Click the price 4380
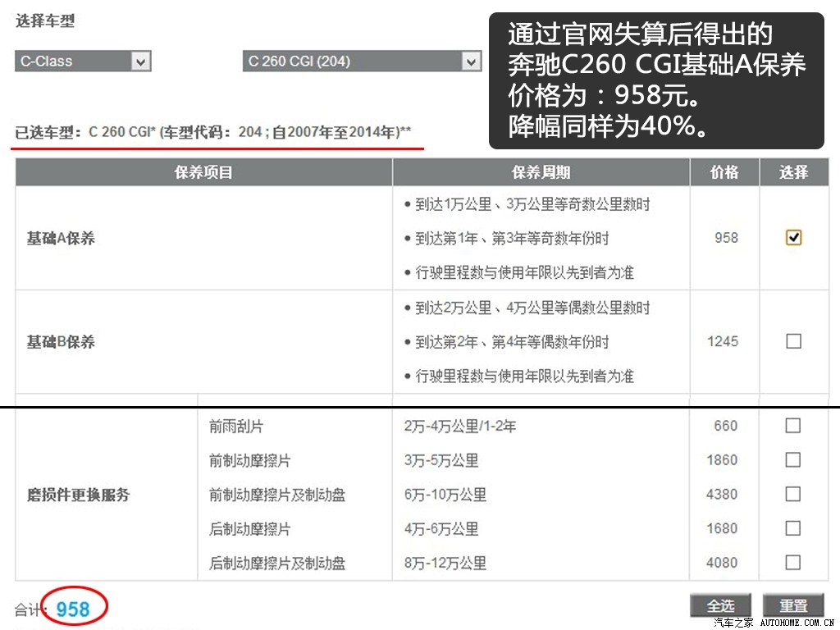 (722, 494)
